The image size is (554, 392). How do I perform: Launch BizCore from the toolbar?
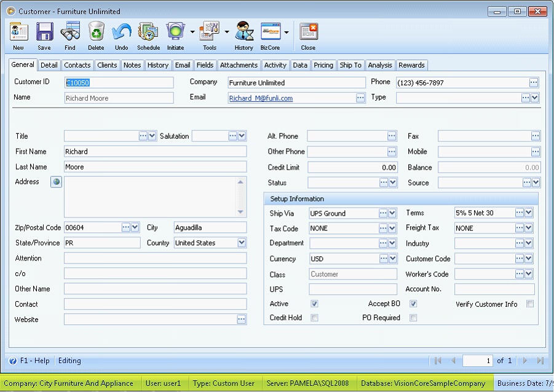(271, 36)
